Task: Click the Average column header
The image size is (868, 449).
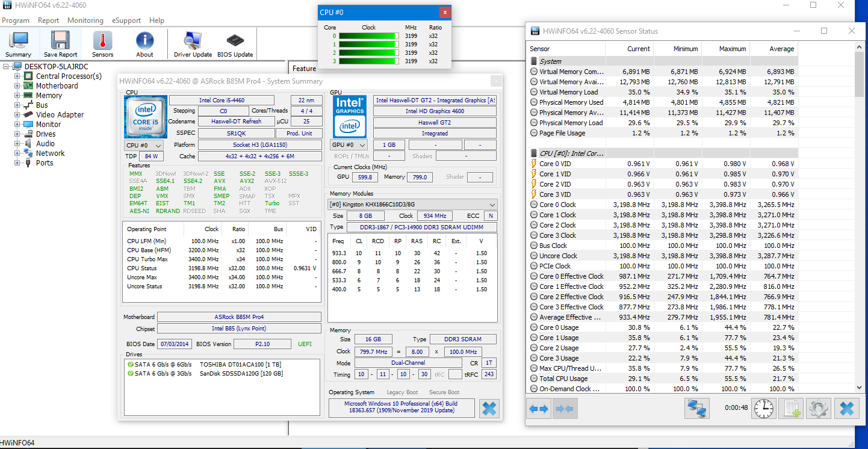Action: 773,49
